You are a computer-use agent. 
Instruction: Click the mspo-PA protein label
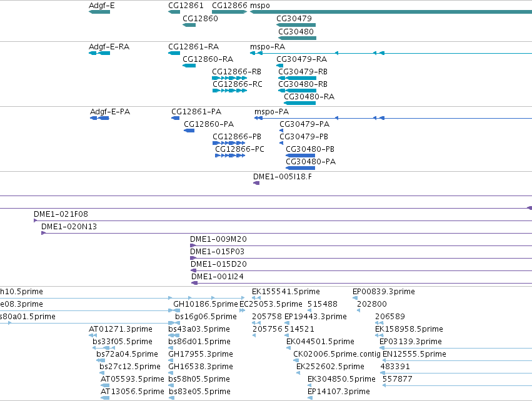coord(271,112)
